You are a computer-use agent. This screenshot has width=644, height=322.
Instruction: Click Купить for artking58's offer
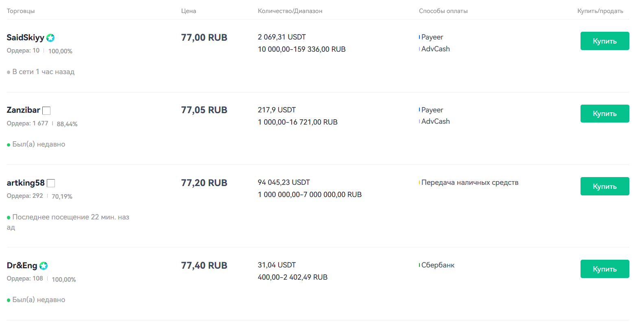[x=605, y=186]
